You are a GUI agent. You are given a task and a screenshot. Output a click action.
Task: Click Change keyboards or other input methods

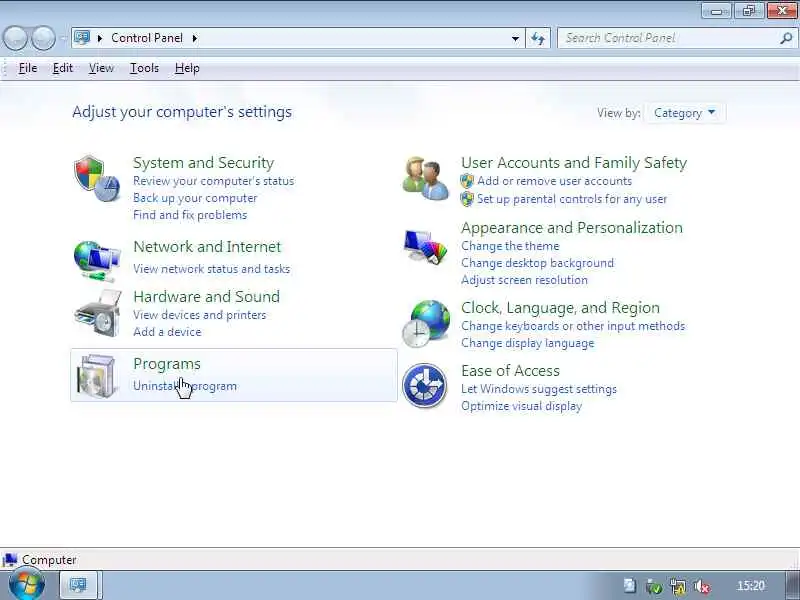(x=573, y=326)
